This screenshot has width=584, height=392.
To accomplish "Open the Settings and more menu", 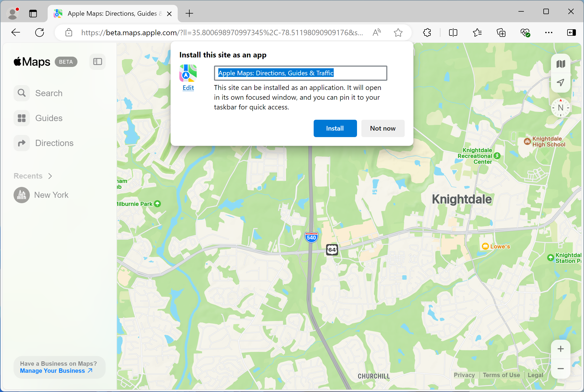I will tap(548, 33).
